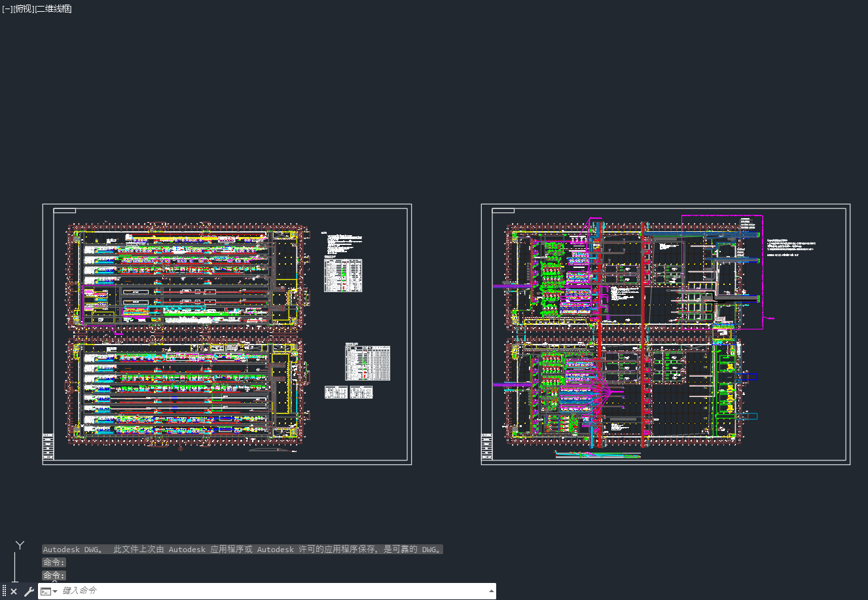Expand command history with the up arrow
This screenshot has height=600, width=868.
coord(492,591)
